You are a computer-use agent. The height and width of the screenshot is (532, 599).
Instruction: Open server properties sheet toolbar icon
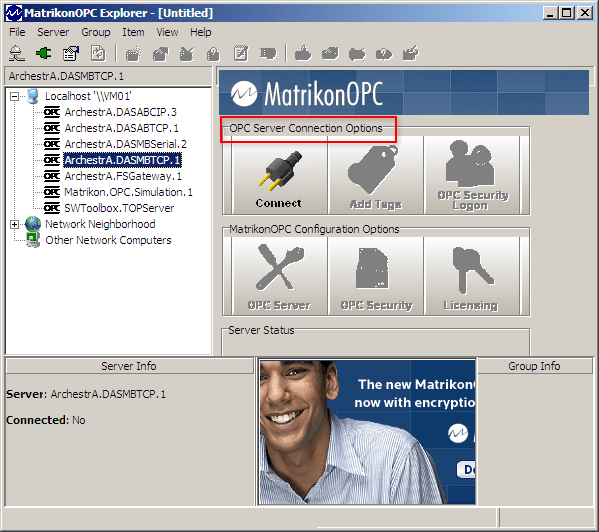[x=71, y=53]
